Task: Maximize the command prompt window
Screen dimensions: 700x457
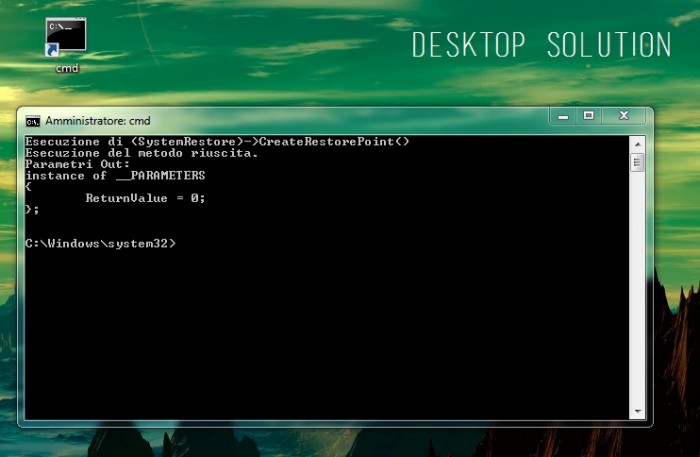Action: pos(589,116)
